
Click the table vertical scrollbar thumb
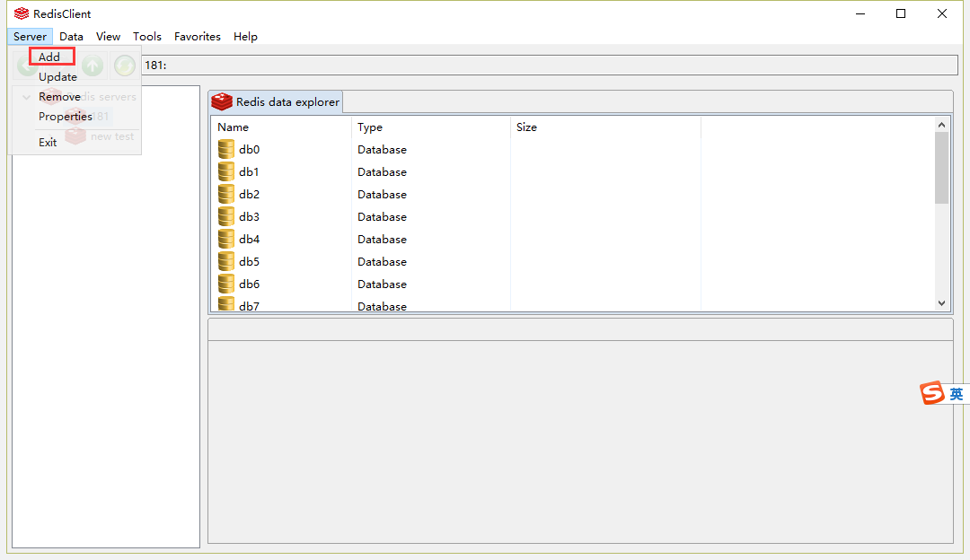point(941,167)
